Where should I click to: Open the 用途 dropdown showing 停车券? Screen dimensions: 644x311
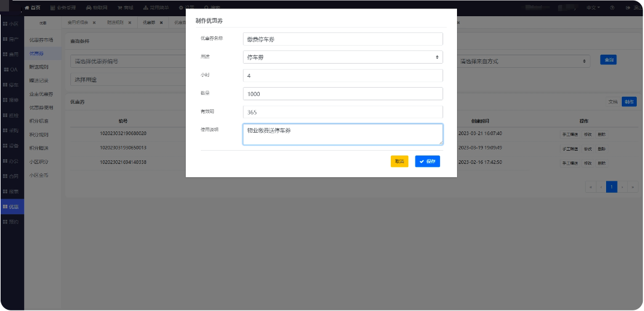pyautogui.click(x=343, y=57)
